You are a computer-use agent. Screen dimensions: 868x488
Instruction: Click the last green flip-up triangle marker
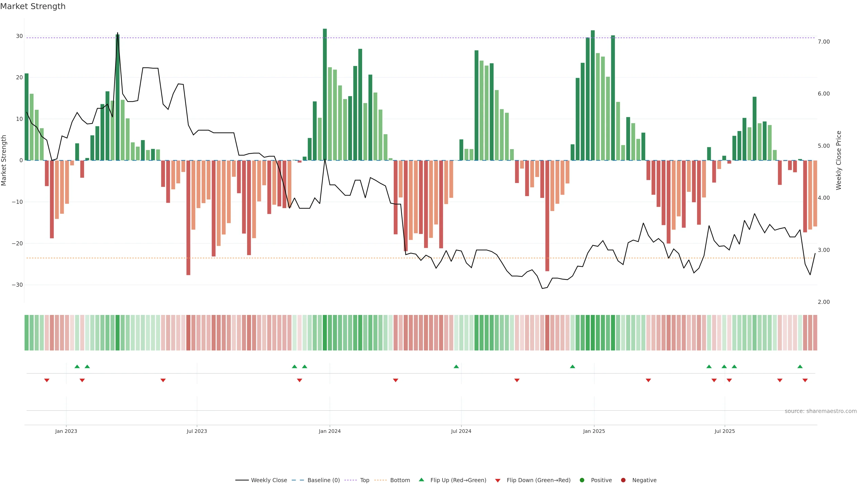[x=800, y=366]
